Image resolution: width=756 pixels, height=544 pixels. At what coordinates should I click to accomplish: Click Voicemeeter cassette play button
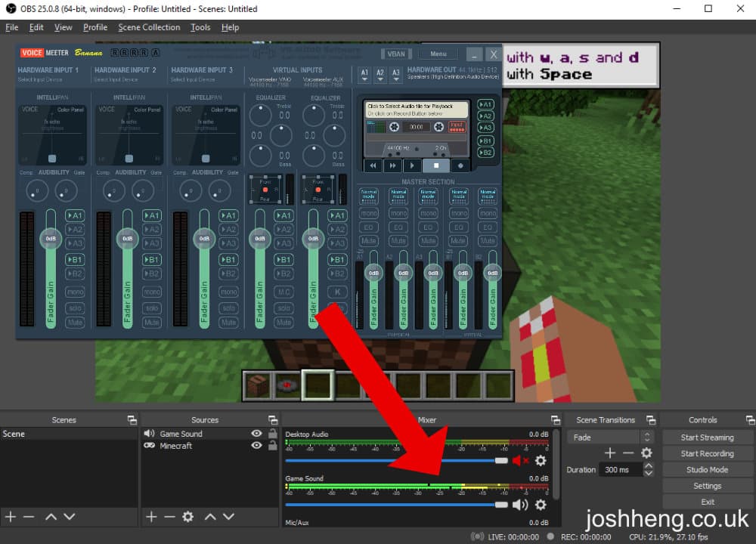click(412, 165)
